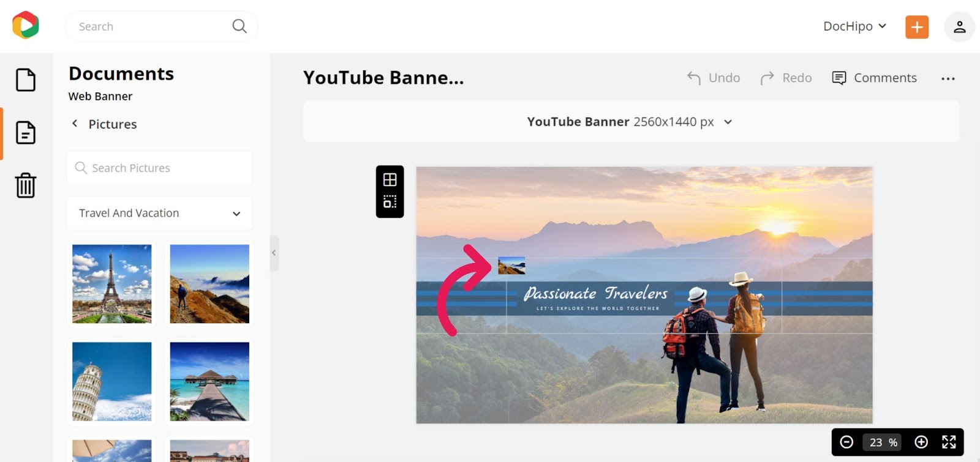Go back using the Pictures chevron arrow
The height and width of the screenshot is (462, 980).
[75, 124]
